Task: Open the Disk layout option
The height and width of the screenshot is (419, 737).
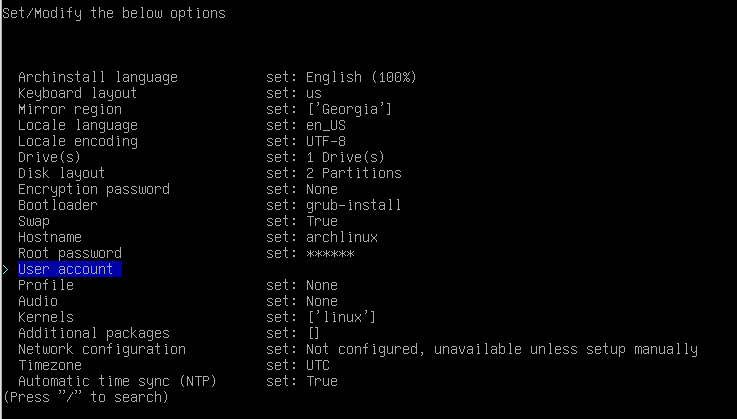Action: click(x=61, y=173)
